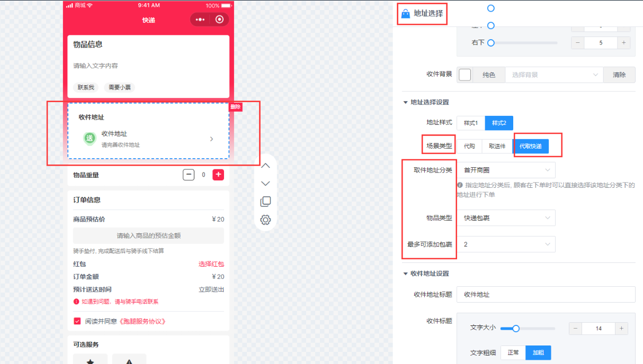Click the 快递 page title
Screen dimensions: 643x364
pyautogui.click(x=148, y=20)
